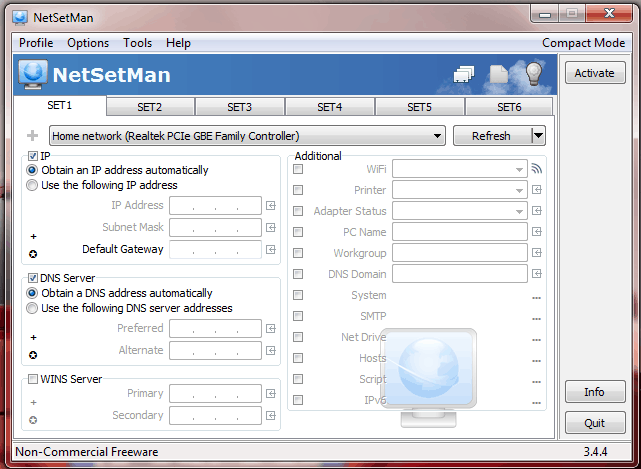Open the Profile menu

point(36,43)
